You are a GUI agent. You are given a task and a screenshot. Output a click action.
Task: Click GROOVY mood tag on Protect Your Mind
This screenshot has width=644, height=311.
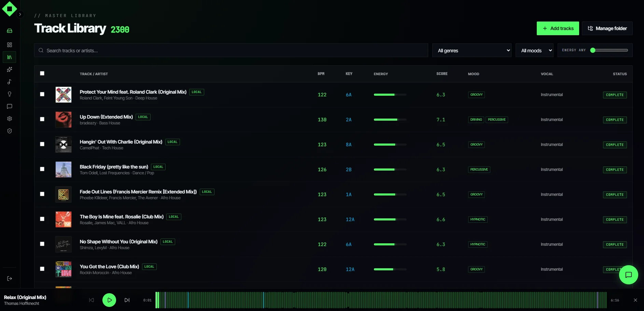476,95
